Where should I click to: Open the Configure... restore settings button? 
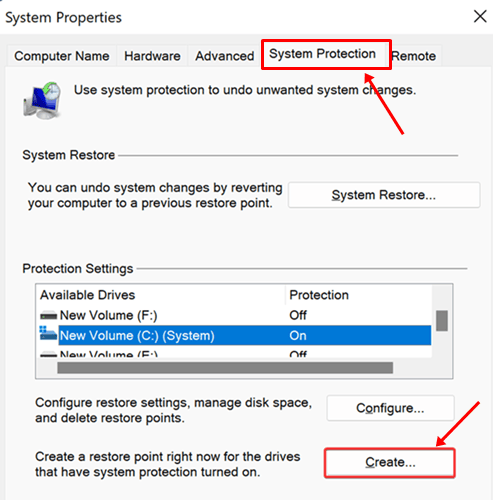pos(390,408)
